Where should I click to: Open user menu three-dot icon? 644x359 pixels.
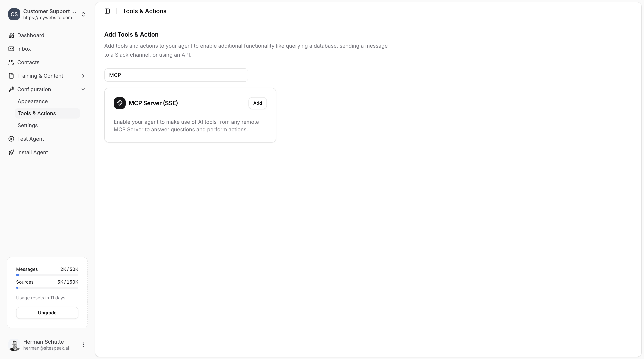coord(83,345)
